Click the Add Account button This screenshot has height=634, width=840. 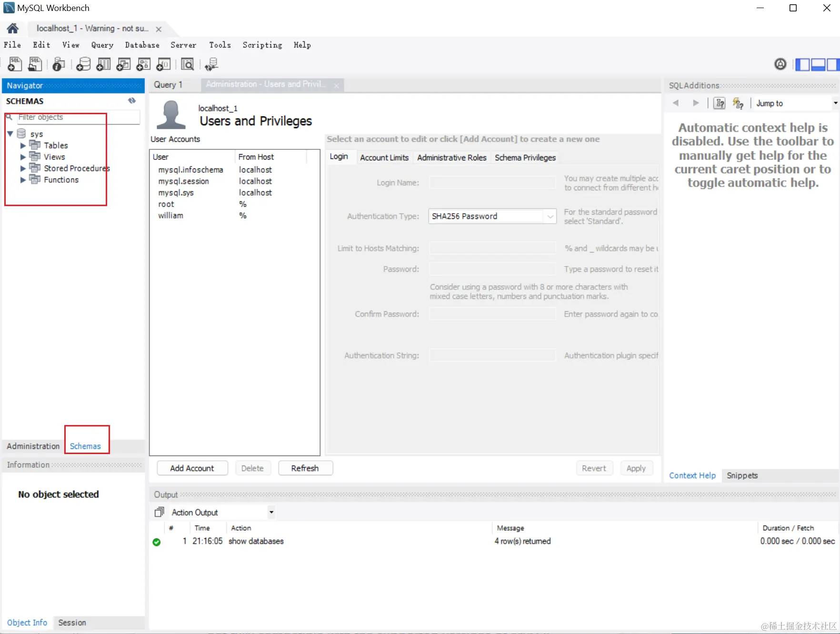[192, 468]
